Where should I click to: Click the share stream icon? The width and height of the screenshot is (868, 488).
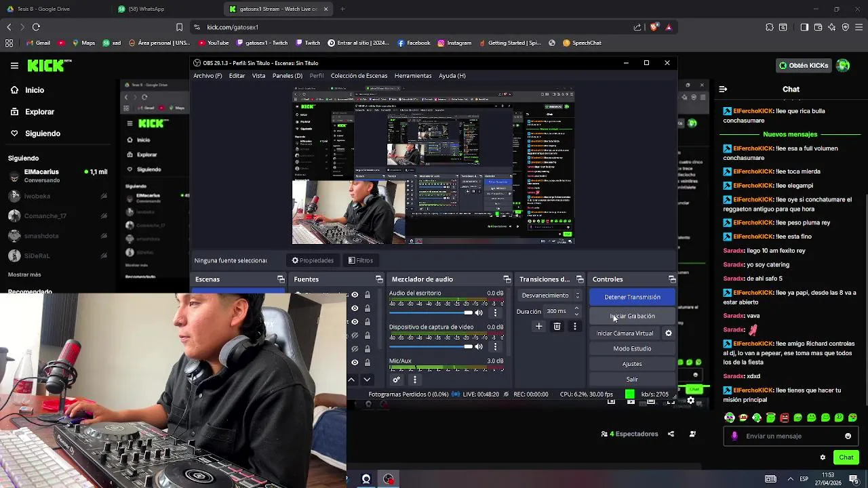click(671, 434)
